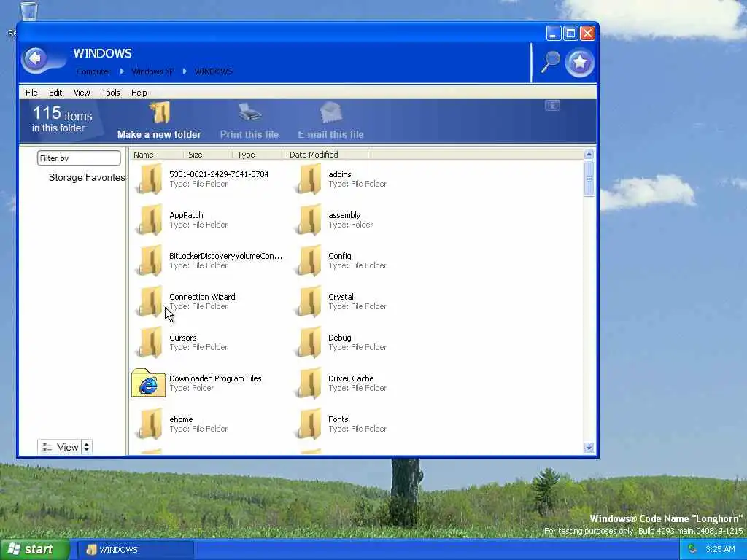Image resolution: width=747 pixels, height=560 pixels.
Task: Select the ehome folder icon
Action: tap(149, 424)
